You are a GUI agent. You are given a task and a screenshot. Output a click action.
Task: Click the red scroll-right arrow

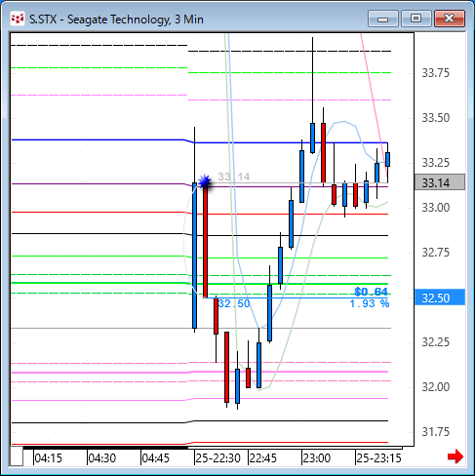[x=455, y=456]
